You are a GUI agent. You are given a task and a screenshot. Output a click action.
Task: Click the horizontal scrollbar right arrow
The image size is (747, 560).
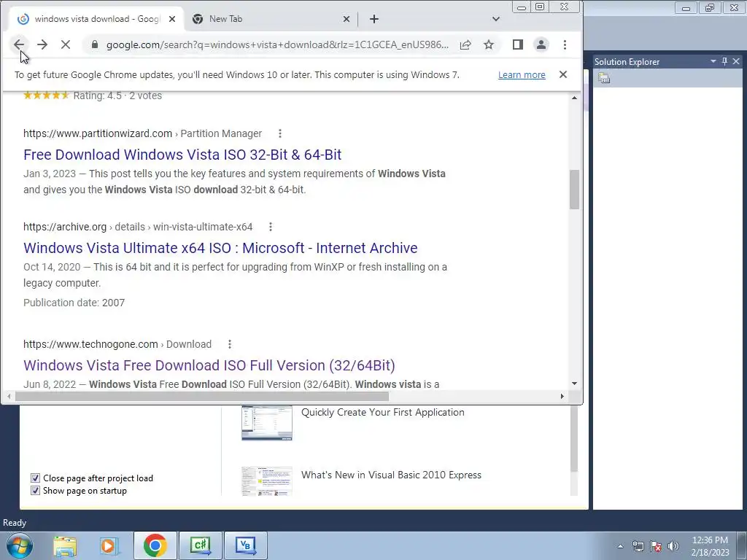(x=562, y=396)
